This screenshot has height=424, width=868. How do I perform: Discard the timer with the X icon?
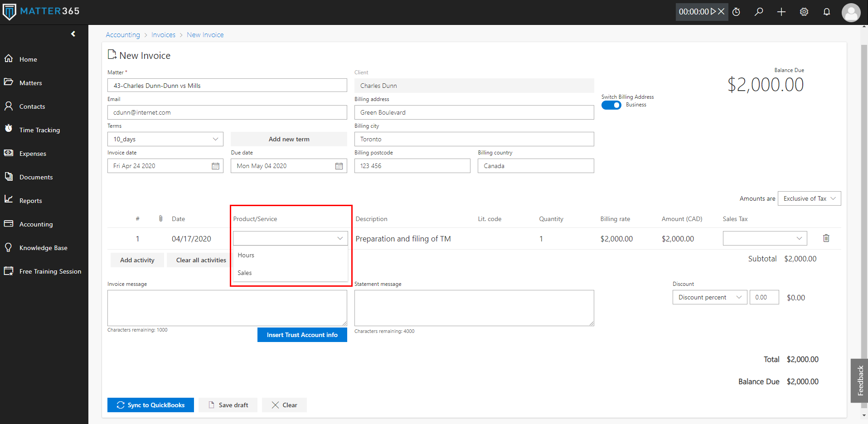point(721,12)
